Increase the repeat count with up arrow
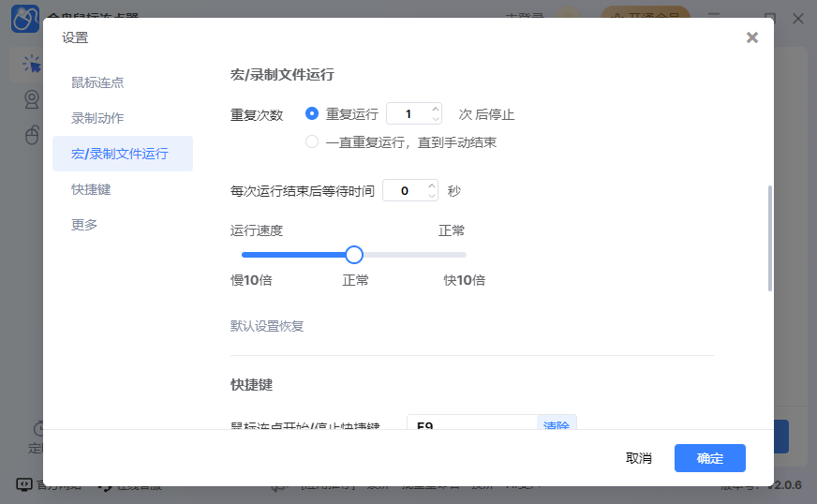Viewport: 817px width, 504px height. (x=435, y=109)
